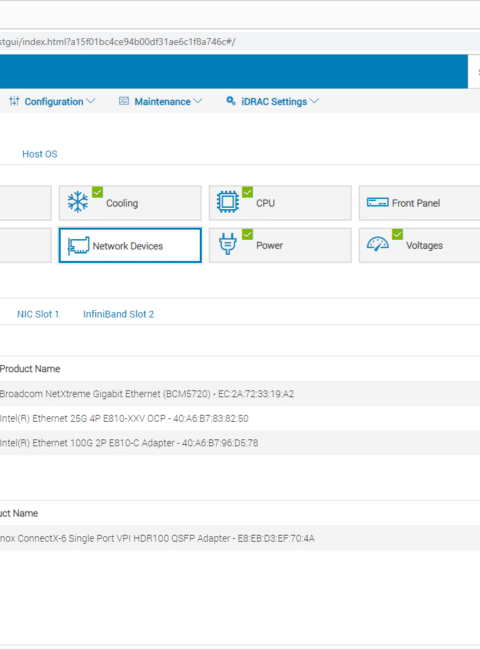Screen dimensions: 480x650
Task: Click the Voltages gauge icon
Action: point(378,244)
